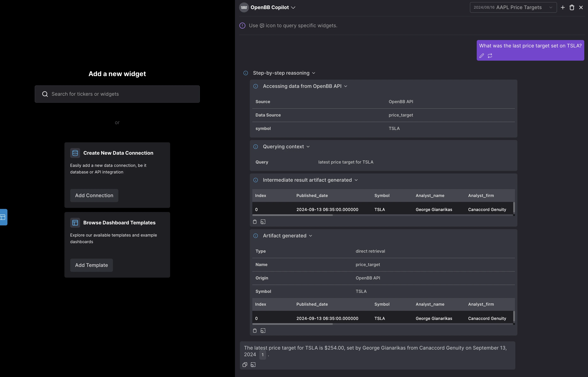
Task: Add the final artifact table to dashboard
Action: tap(263, 331)
